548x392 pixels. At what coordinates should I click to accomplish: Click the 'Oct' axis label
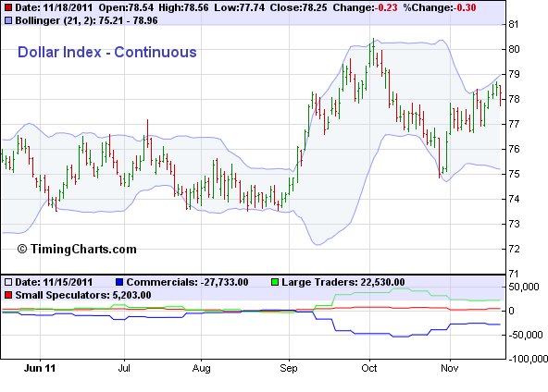[x=369, y=368]
